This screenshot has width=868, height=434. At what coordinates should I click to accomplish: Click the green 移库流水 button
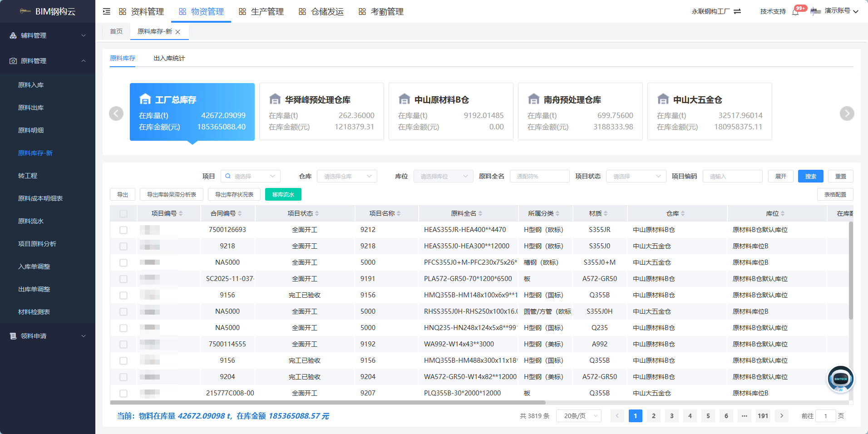pyautogui.click(x=283, y=194)
